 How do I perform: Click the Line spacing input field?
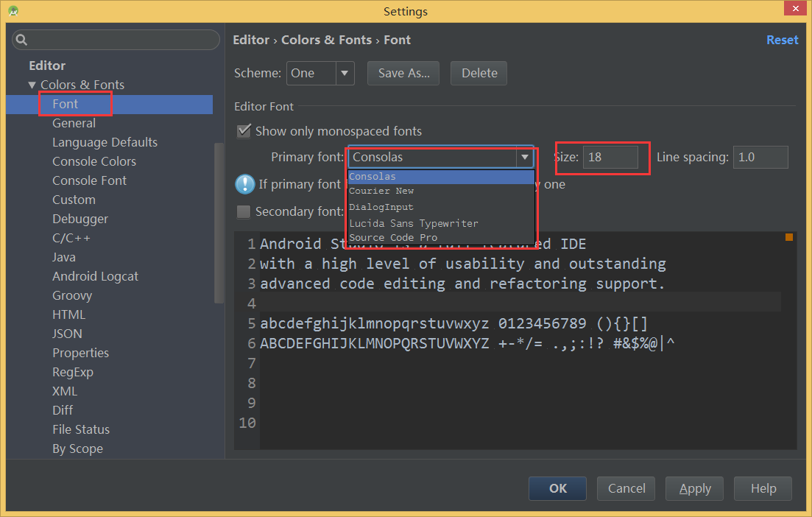pos(760,157)
